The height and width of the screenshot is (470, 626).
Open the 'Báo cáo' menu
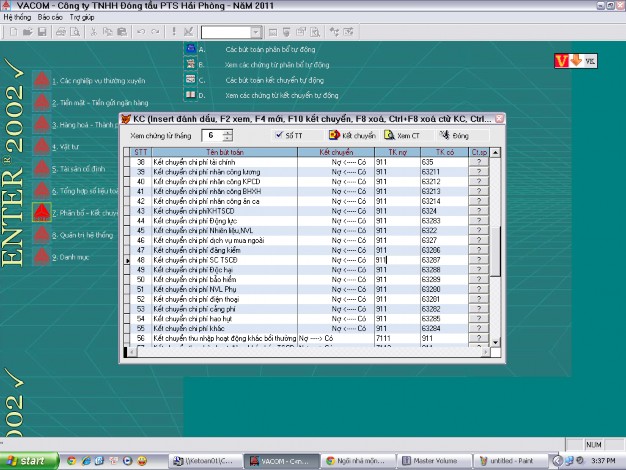pos(50,18)
